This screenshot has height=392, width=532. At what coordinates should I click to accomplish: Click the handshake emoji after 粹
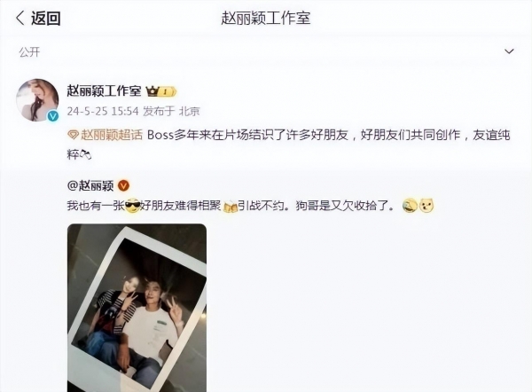coord(85,155)
